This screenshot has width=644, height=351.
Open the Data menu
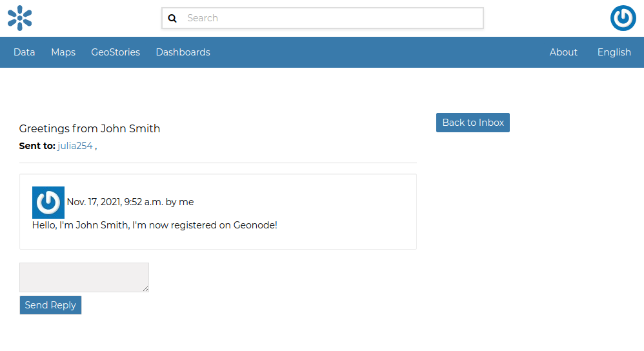click(x=25, y=52)
